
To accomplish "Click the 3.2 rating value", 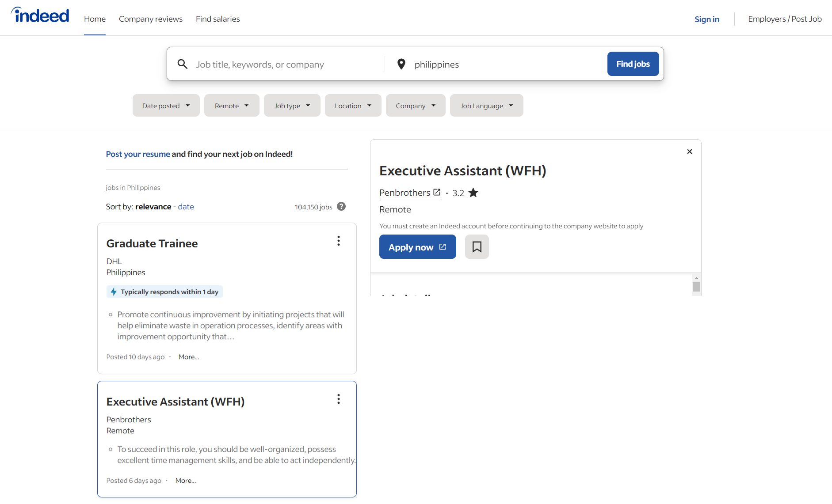I will (x=458, y=193).
